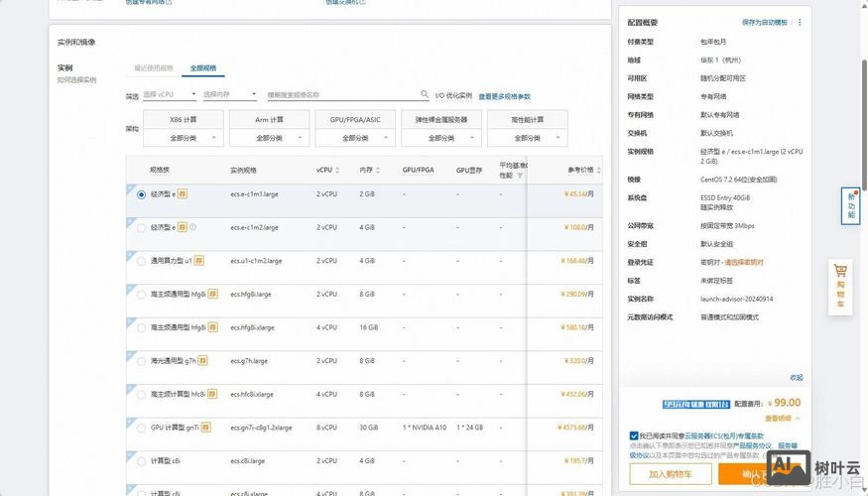Click the CentOS 7.2 64位 image value
Screen dimensions: 868x496
point(738,180)
